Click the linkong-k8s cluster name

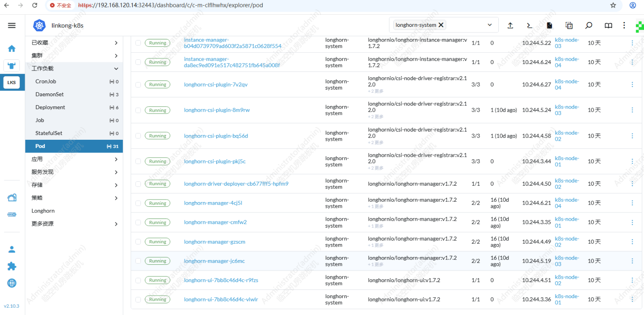(x=67, y=26)
